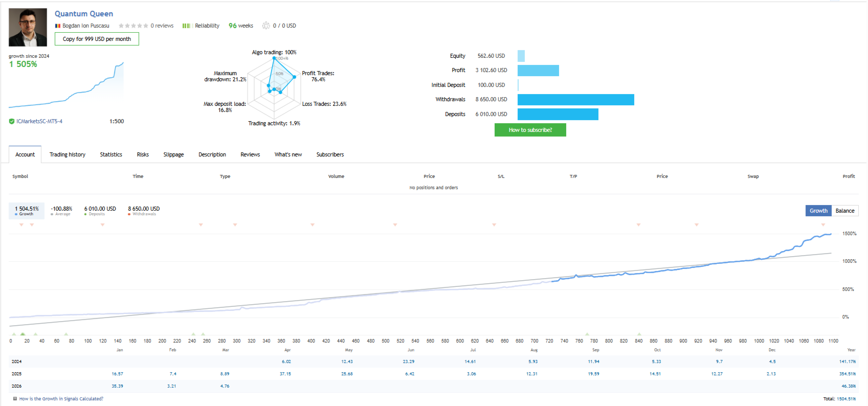Switch chart to Growth view

click(x=818, y=211)
